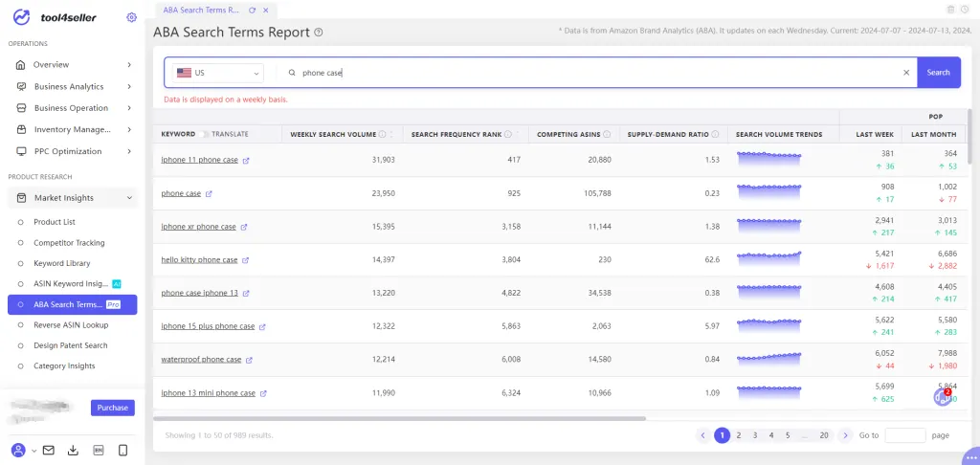The image size is (980, 465).
Task: Show info for Search Frequency Rank column
Action: tap(508, 134)
